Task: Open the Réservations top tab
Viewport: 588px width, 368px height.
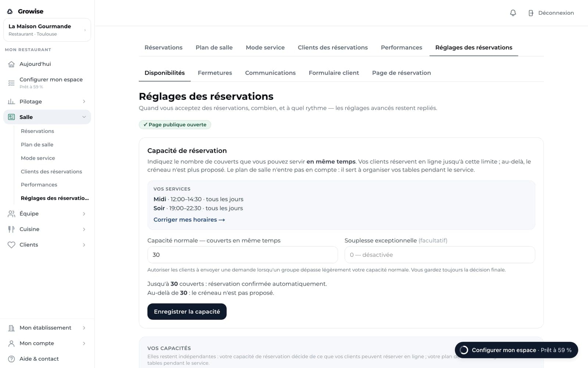Action: 164,47
